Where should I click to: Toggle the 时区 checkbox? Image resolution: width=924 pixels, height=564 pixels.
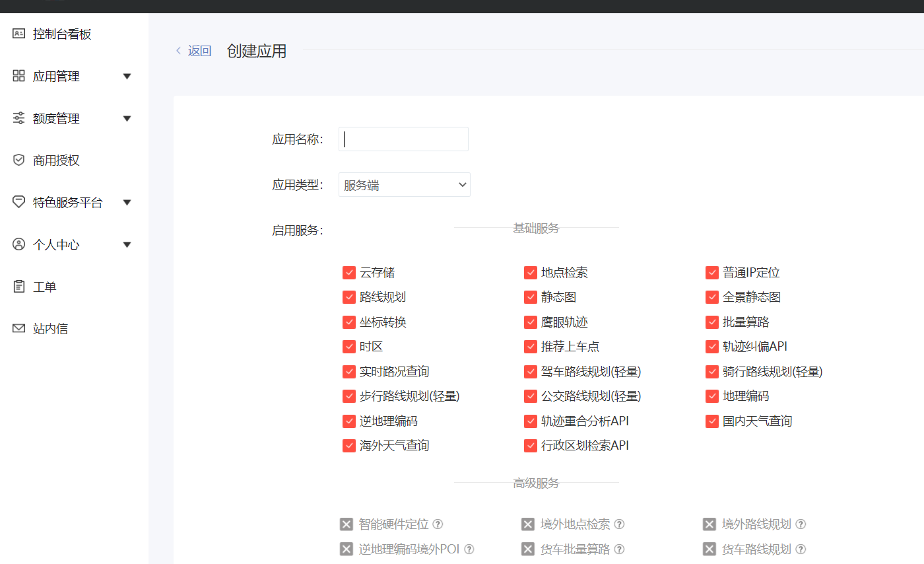point(349,347)
